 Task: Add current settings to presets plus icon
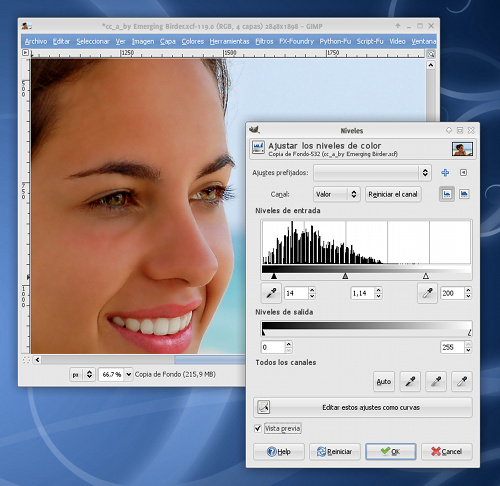click(445, 172)
